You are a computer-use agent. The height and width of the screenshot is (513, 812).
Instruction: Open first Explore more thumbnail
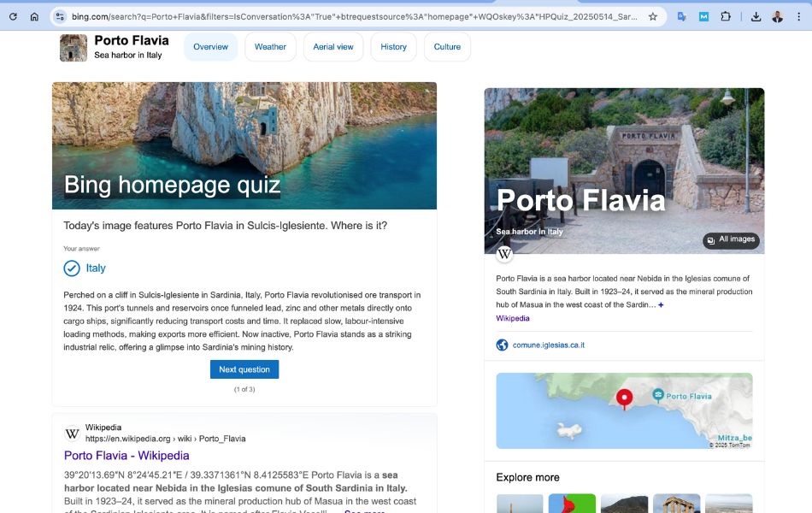pos(520,503)
